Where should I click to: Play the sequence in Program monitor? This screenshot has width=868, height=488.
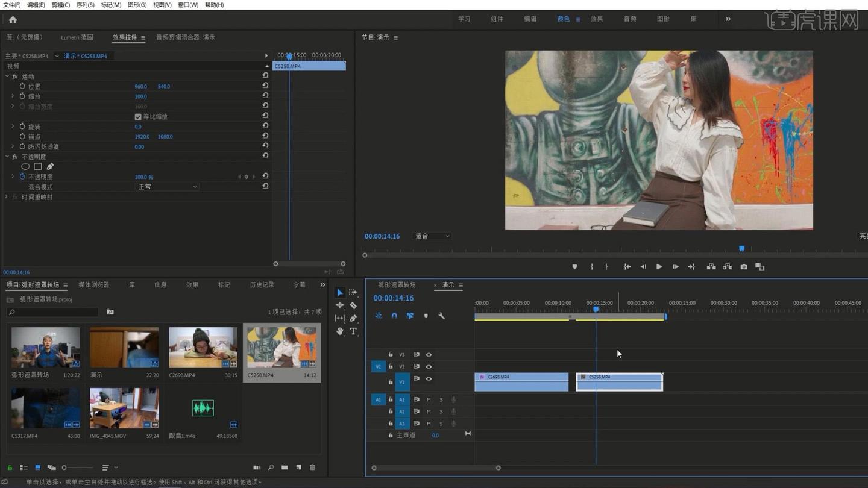tap(659, 267)
